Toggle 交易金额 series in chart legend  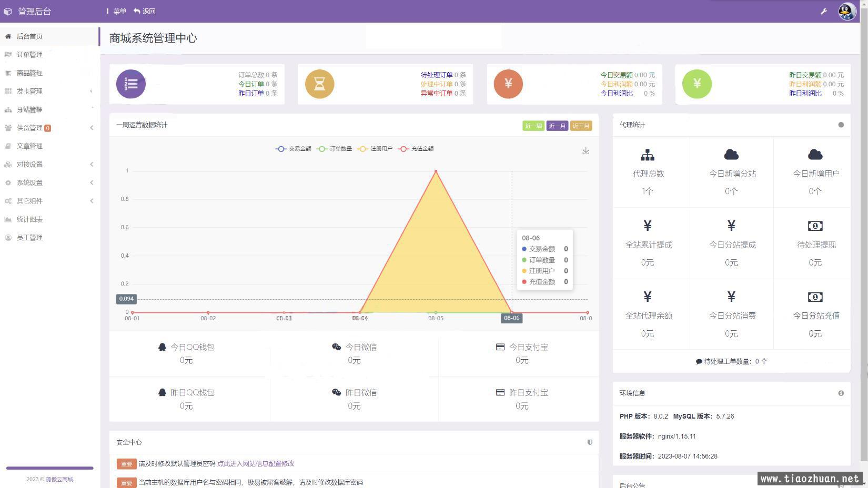294,149
